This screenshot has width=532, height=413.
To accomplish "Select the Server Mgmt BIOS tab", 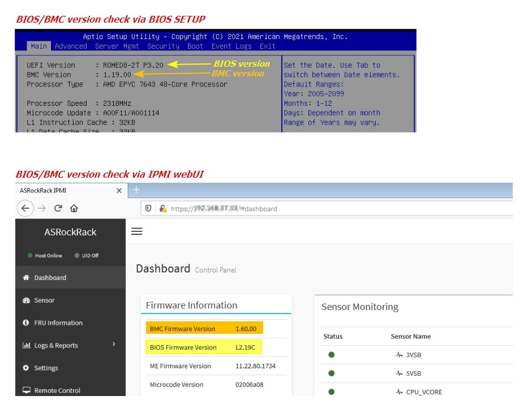I will [116, 46].
